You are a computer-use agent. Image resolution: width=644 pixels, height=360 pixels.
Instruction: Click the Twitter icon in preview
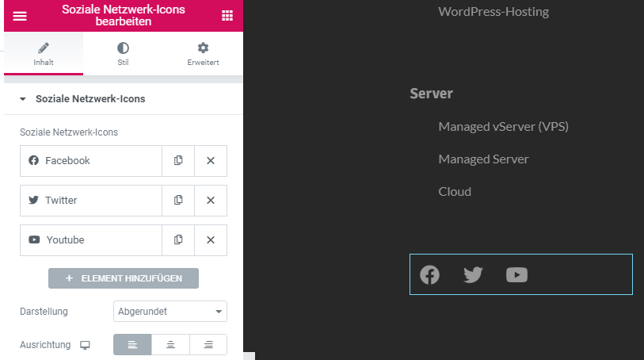click(x=473, y=274)
